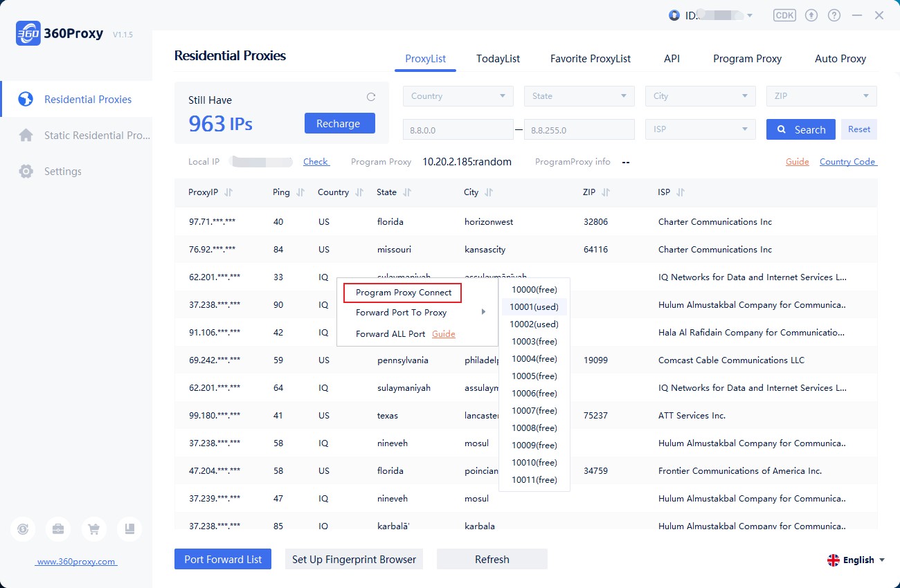Sort by ZIP column arrows
The image size is (900, 588).
click(x=606, y=192)
